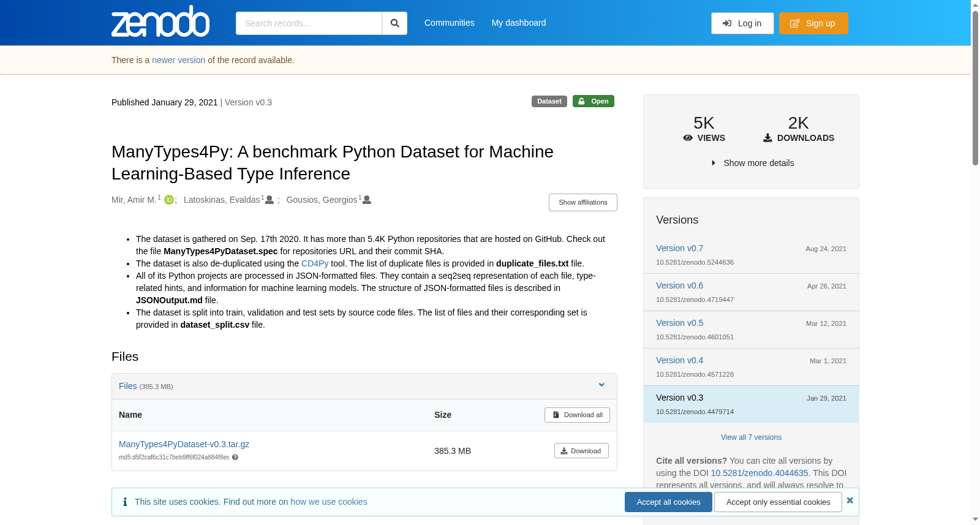Click Amir Mir's ORCID icon
This screenshot has height=525, width=980.
pyautogui.click(x=169, y=200)
